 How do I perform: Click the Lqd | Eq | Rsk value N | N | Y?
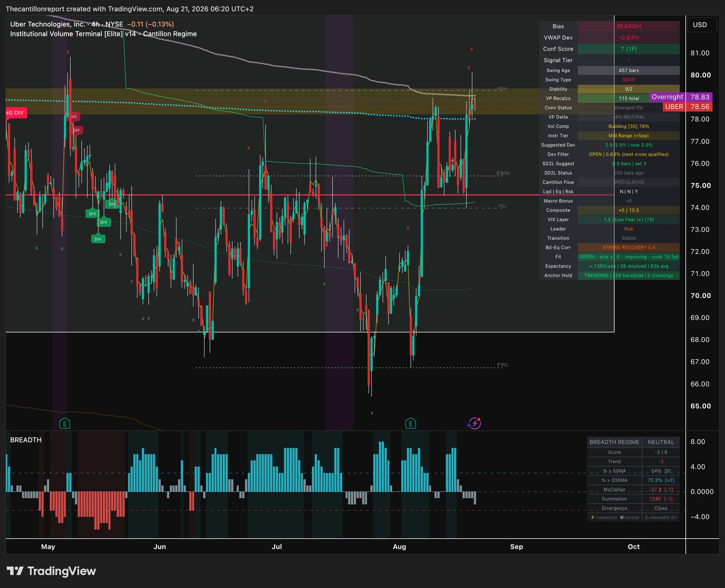click(629, 192)
